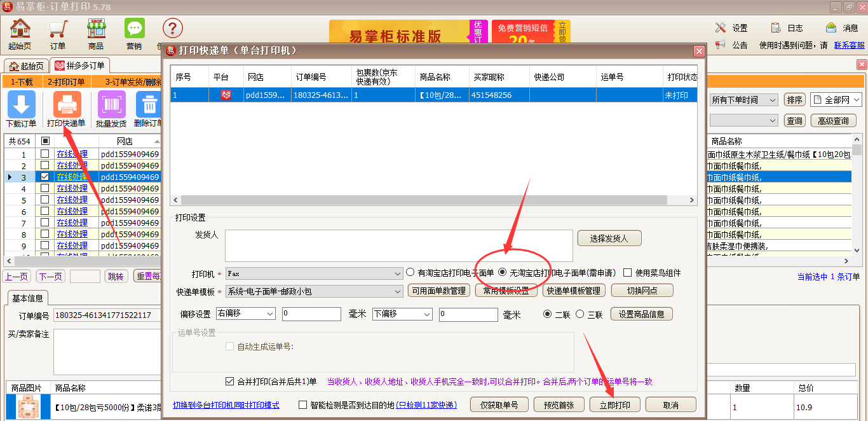Open 常用模板设置
Image resolution: width=868 pixels, height=421 pixels.
tap(506, 291)
